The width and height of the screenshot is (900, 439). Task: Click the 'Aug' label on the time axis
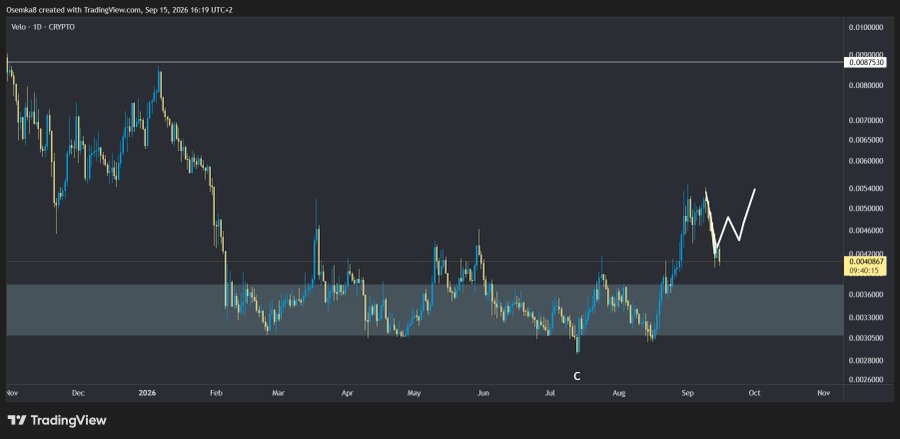619,393
